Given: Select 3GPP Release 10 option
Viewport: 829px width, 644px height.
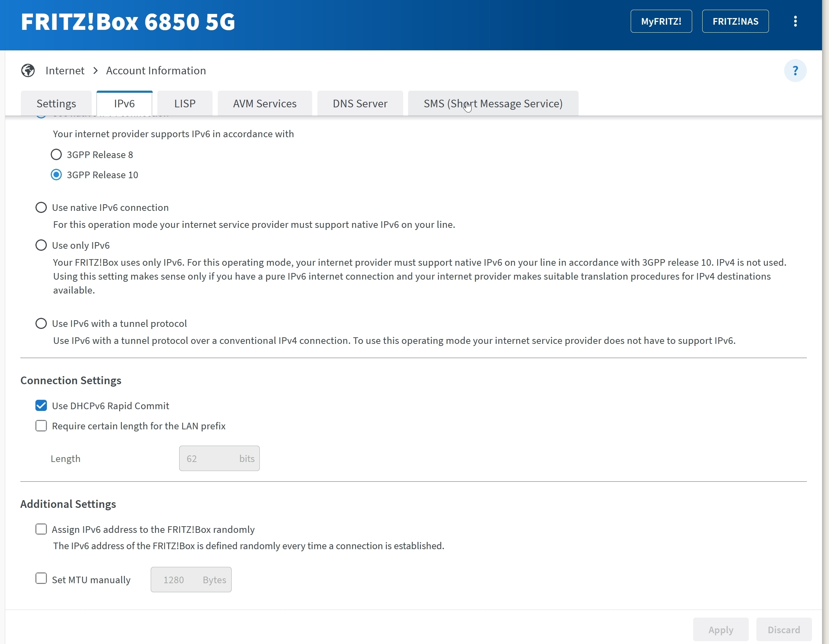Looking at the screenshot, I should [x=56, y=175].
